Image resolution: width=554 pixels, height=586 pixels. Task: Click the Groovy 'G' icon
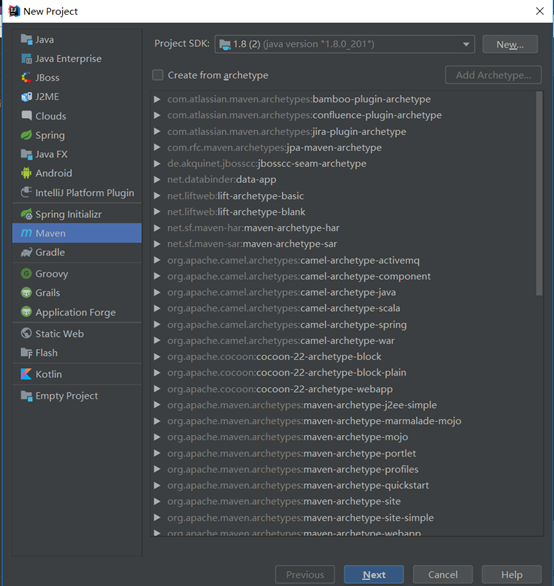click(x=27, y=274)
